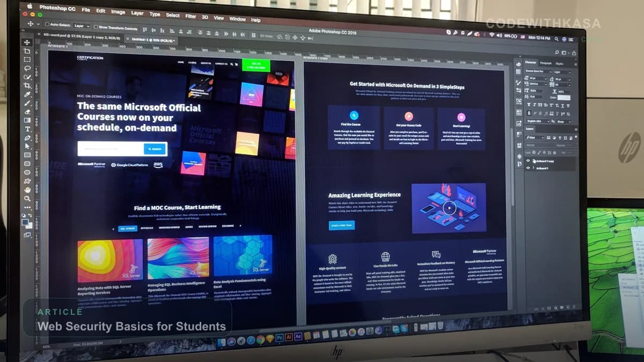Click the share icon above Character panel

pyautogui.click(x=574, y=53)
